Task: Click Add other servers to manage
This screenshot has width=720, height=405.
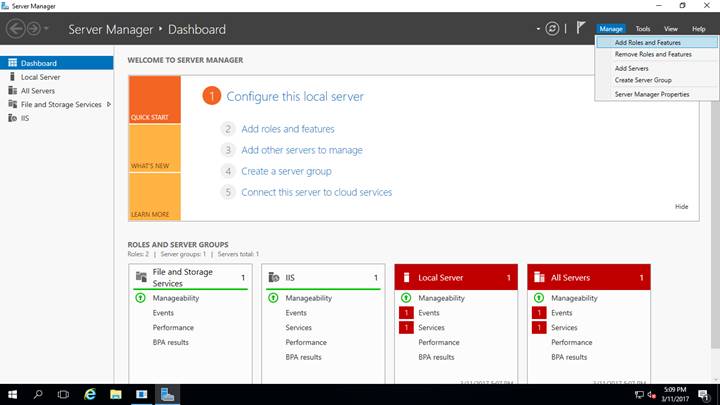Action: click(302, 150)
